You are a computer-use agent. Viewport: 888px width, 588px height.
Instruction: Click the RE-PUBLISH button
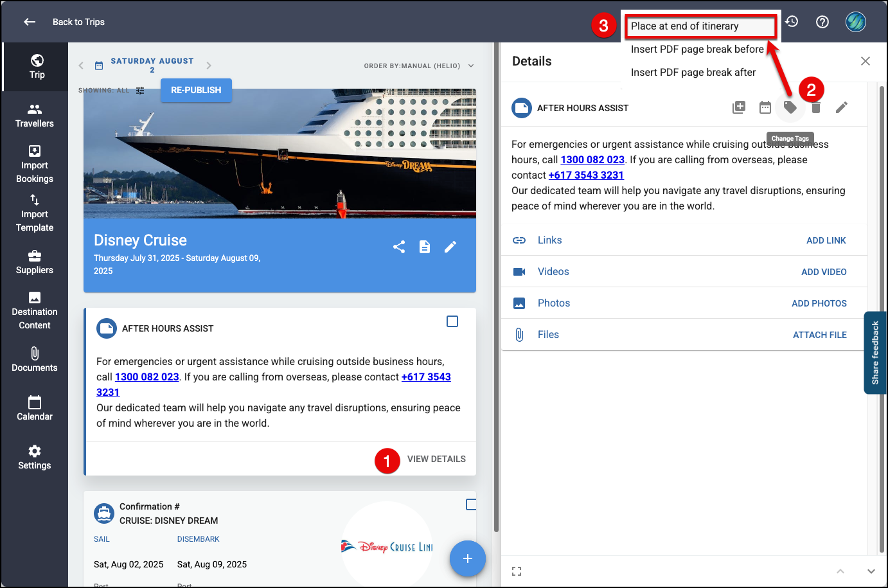[x=196, y=90]
